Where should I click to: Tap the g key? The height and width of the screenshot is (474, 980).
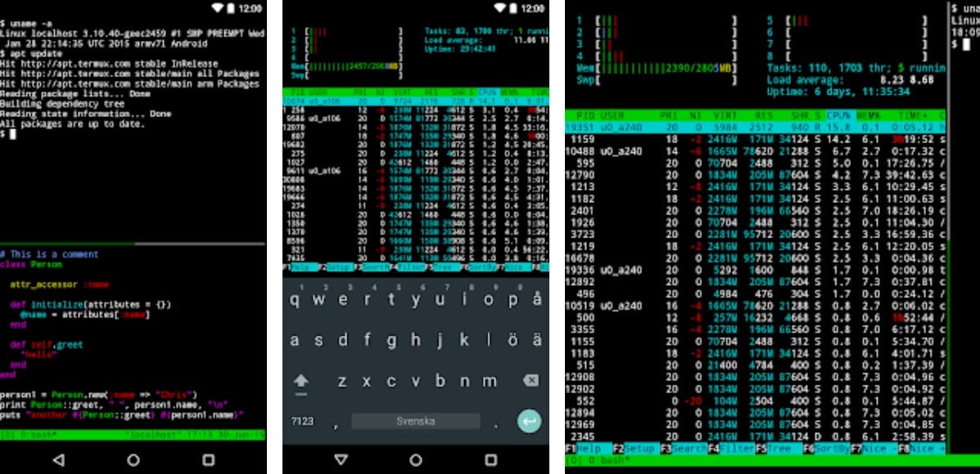click(391, 341)
